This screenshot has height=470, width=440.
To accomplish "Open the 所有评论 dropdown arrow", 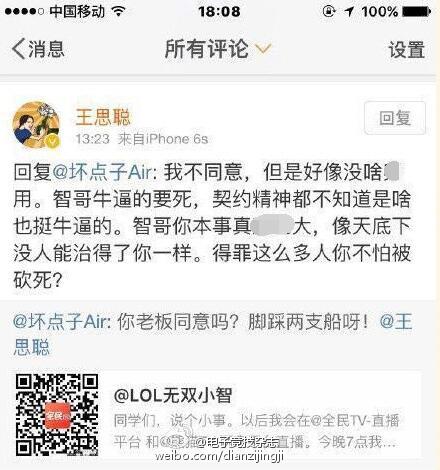I will pyautogui.click(x=264, y=49).
